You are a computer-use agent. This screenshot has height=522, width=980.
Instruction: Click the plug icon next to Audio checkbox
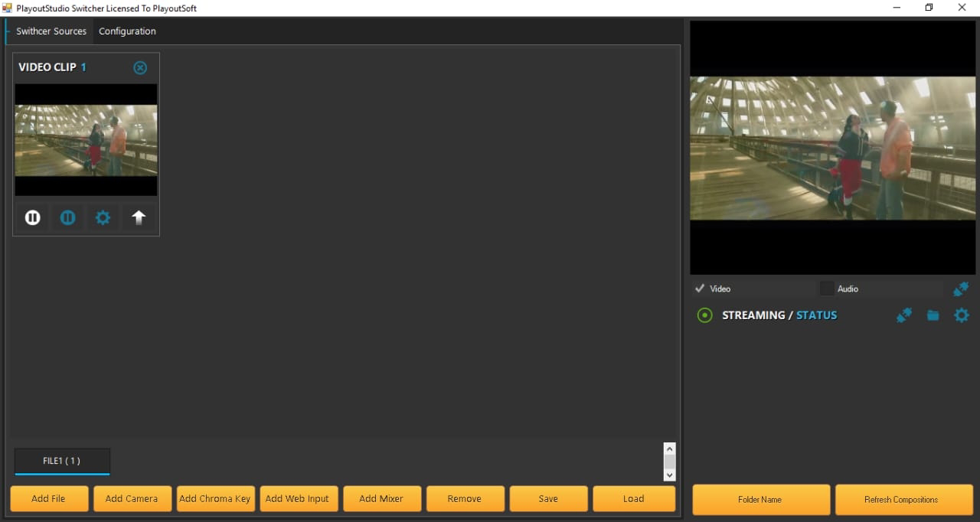pos(961,289)
